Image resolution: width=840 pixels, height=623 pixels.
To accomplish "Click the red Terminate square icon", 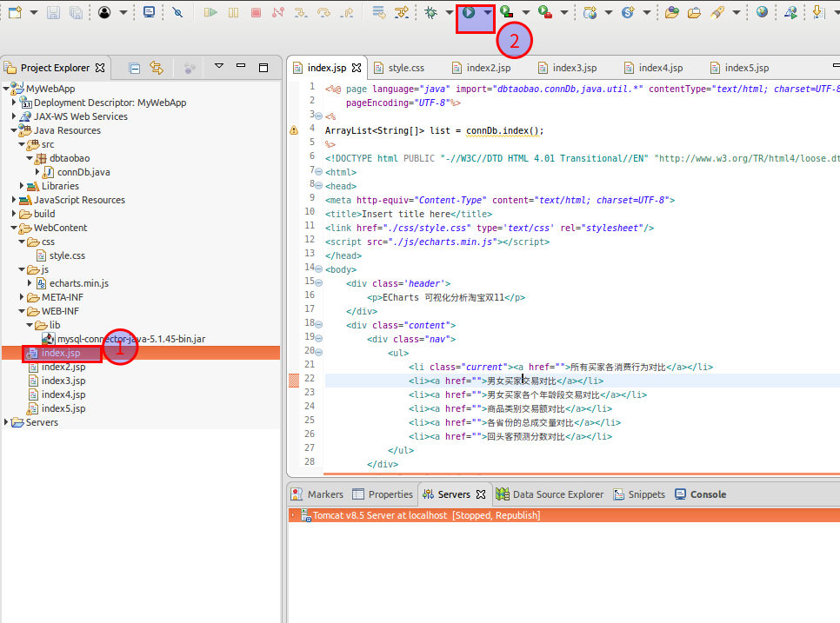I will [x=256, y=13].
